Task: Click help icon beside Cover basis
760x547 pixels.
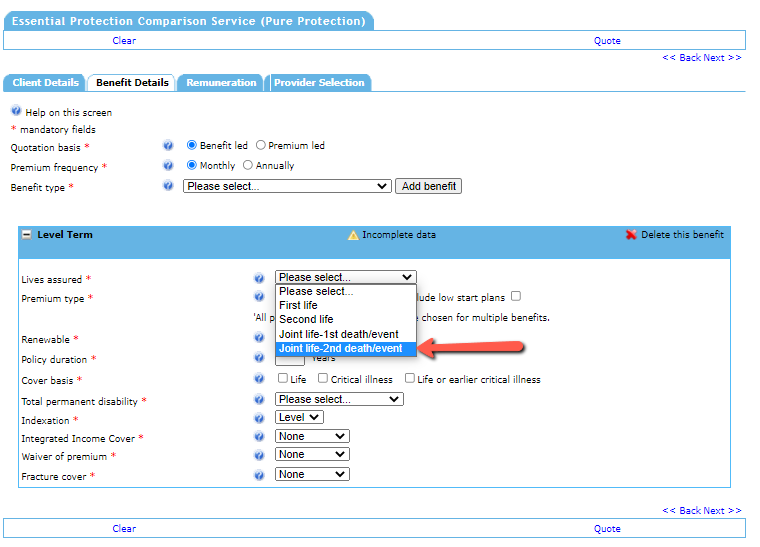Action: [259, 379]
